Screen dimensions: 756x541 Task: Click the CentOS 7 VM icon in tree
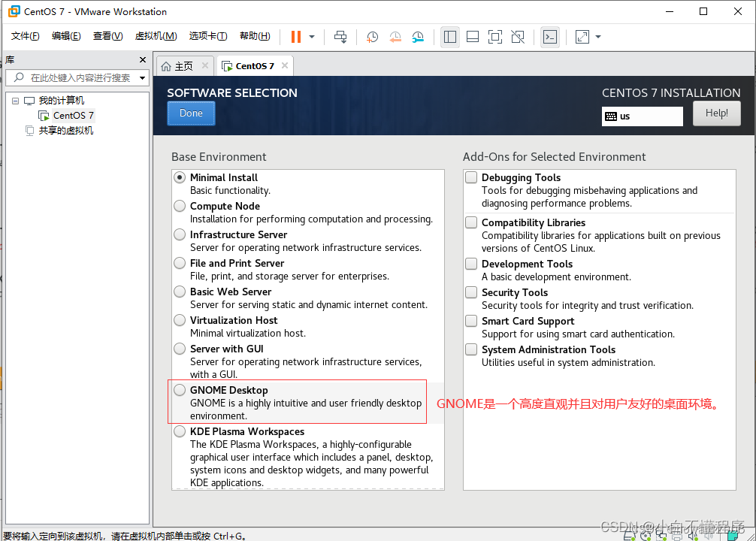tap(44, 116)
